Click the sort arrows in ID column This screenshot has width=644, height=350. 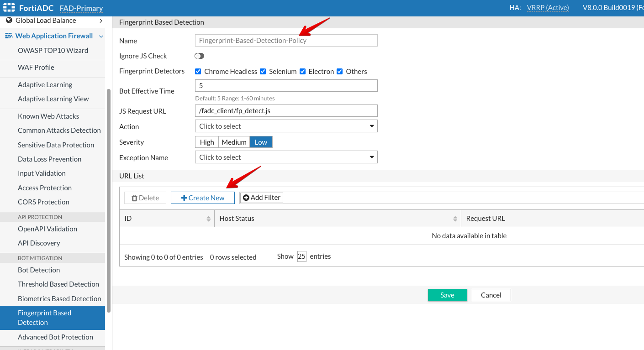point(209,219)
